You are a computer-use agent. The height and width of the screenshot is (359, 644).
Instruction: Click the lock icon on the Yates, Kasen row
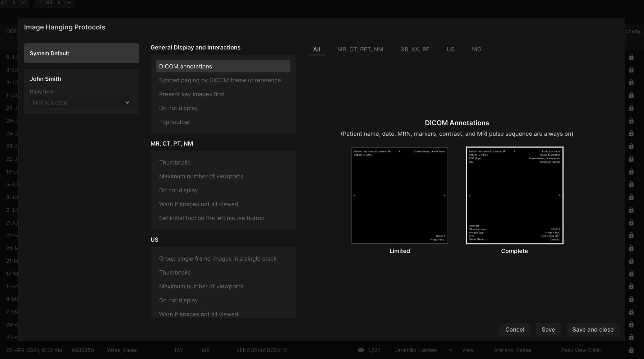[x=631, y=350]
